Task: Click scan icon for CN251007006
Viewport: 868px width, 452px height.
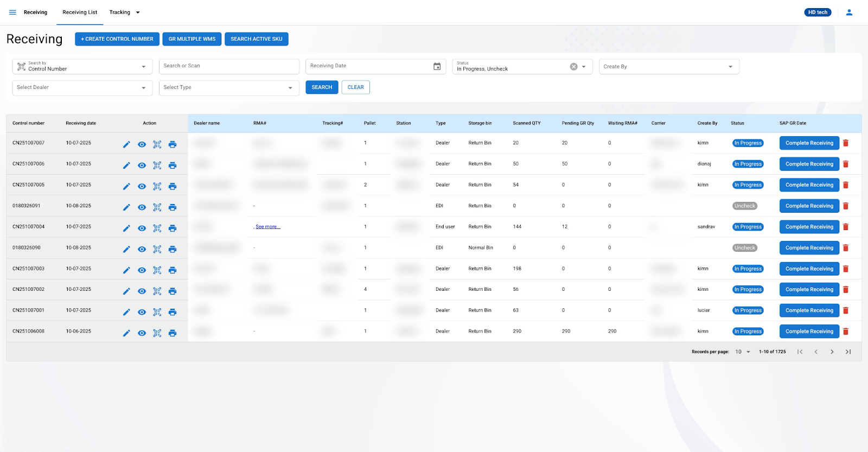Action: [157, 165]
